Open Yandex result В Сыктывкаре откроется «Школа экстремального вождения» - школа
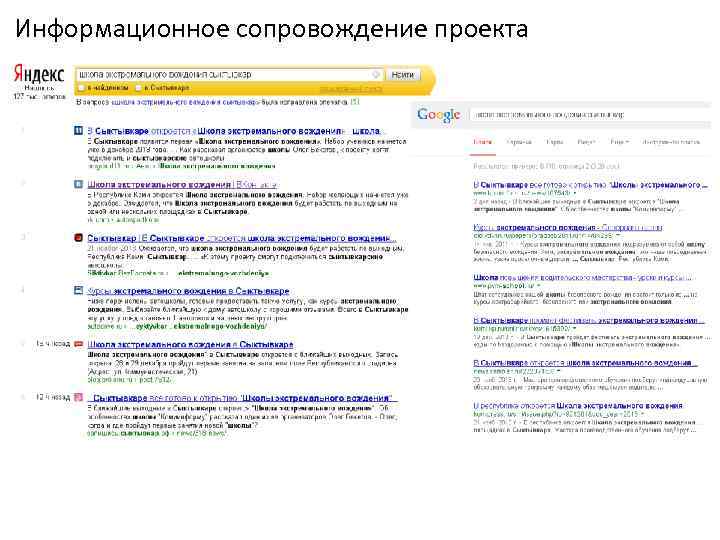 (x=234, y=131)
